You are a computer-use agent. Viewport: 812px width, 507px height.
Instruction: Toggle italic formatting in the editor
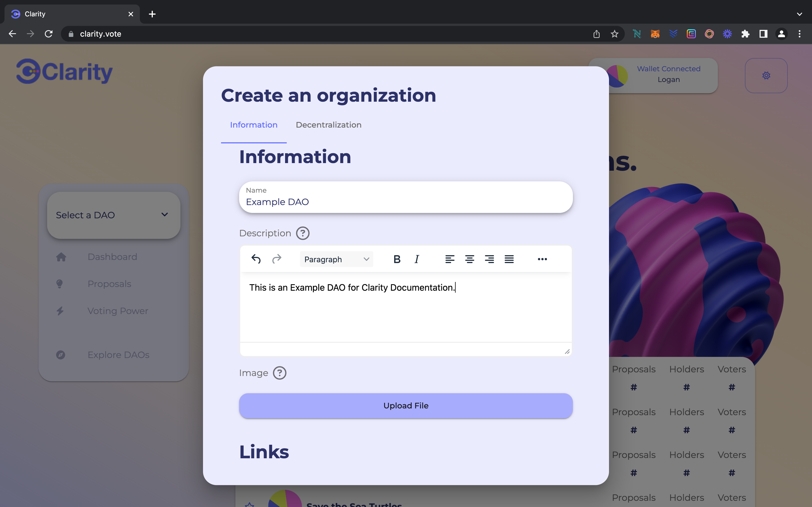(417, 259)
